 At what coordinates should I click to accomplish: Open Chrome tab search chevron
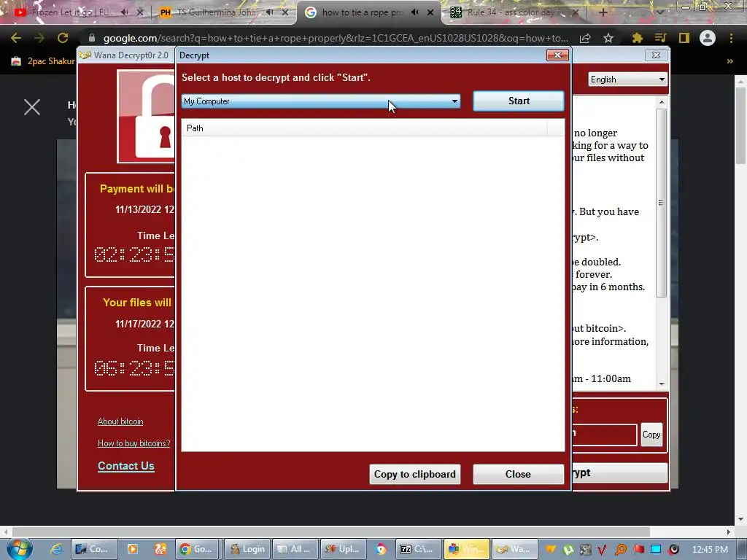[x=660, y=12]
